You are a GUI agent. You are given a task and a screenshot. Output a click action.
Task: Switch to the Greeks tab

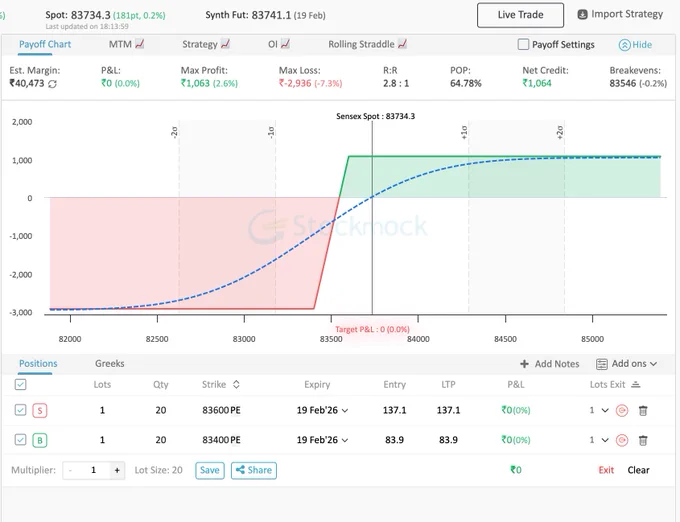110,363
